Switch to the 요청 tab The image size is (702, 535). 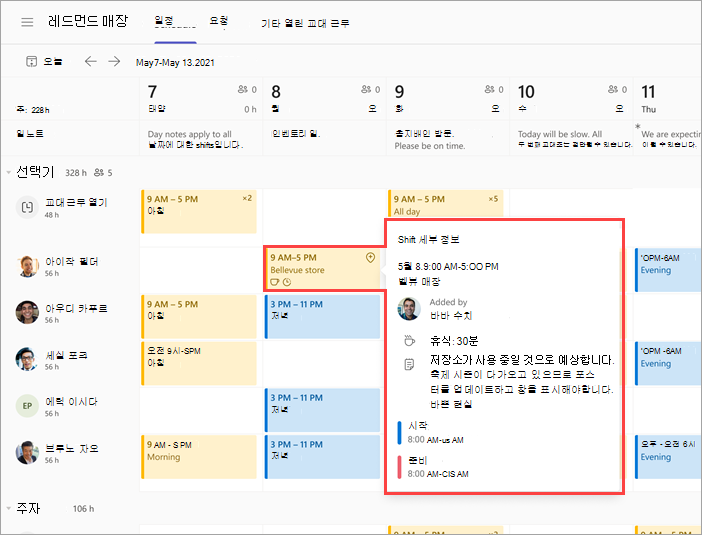point(219,21)
